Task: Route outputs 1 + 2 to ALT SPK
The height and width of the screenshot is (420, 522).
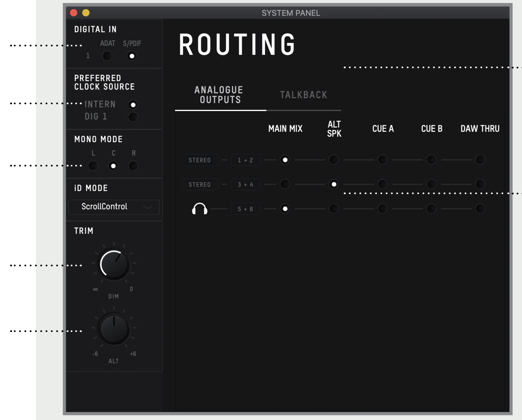Action: (x=334, y=160)
